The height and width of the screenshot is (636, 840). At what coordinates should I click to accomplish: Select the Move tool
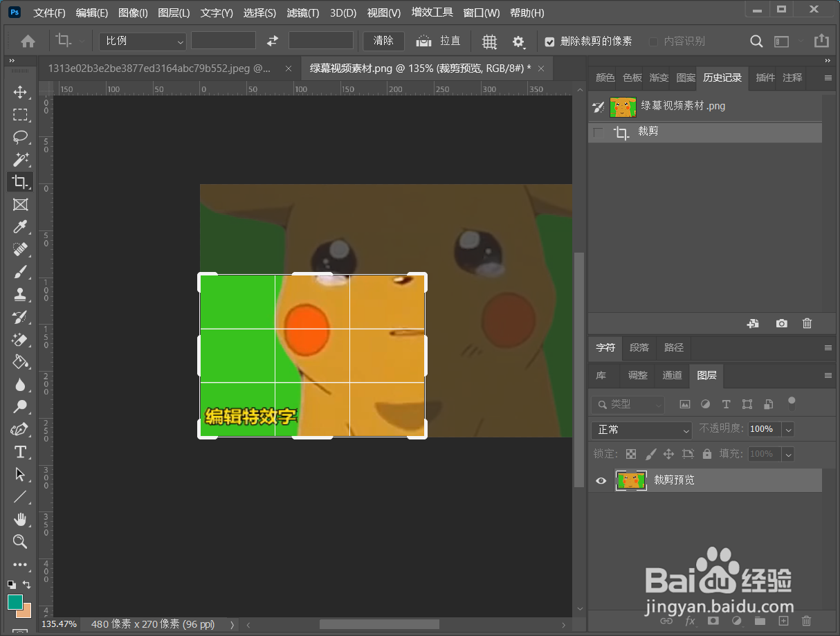20,92
